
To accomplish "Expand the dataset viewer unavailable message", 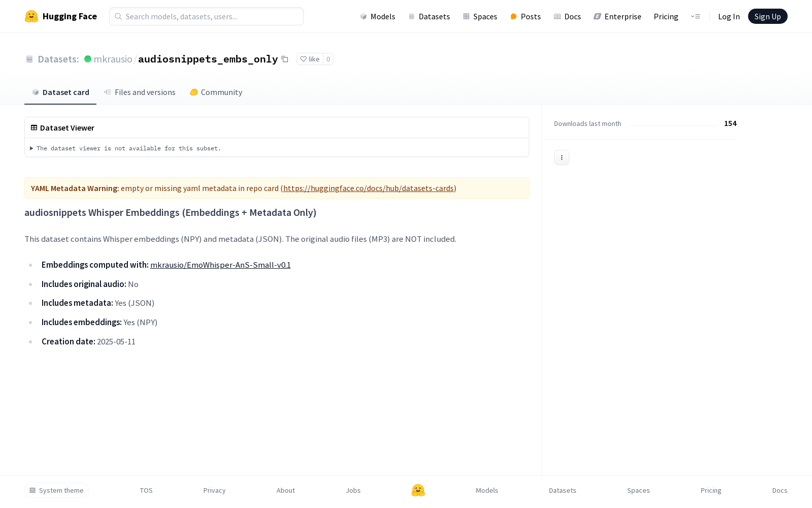I will coord(125,148).
